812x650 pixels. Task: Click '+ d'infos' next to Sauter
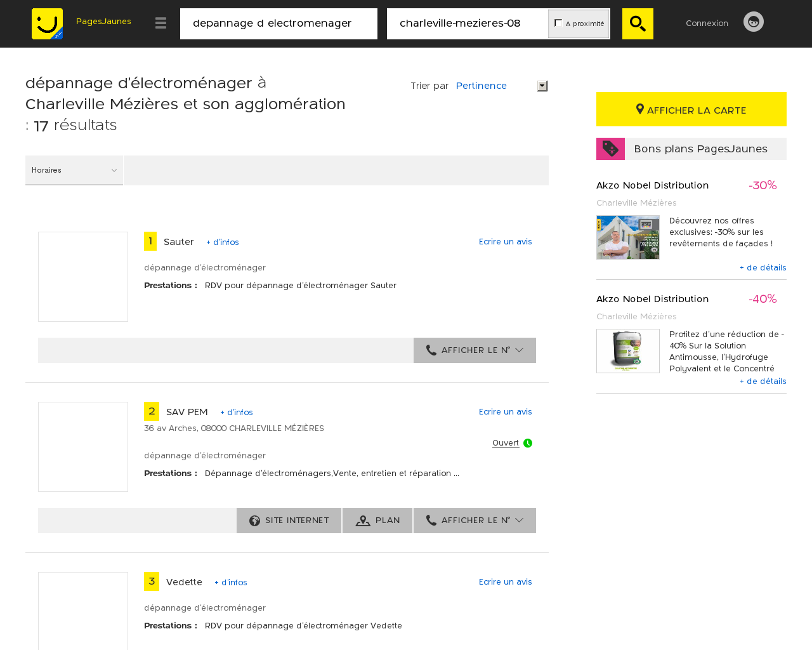click(223, 242)
